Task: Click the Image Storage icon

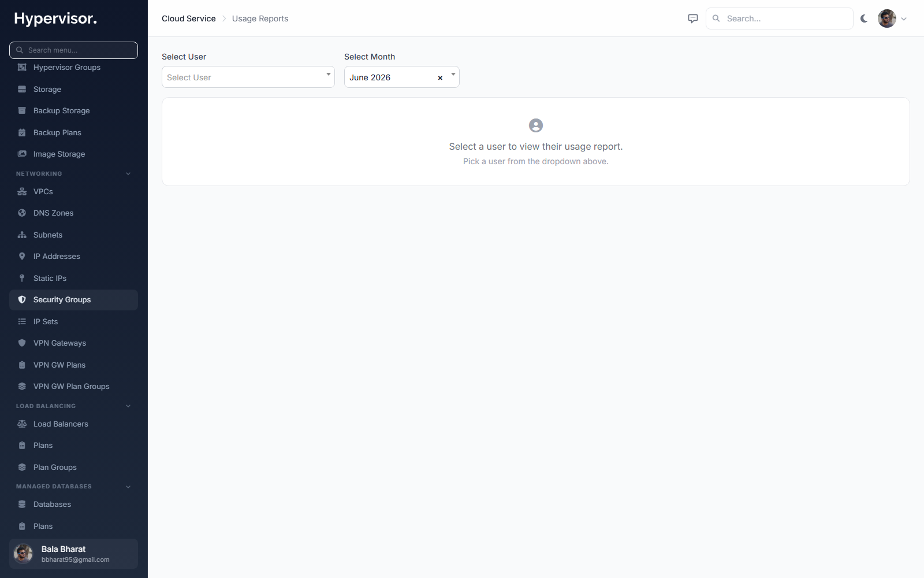Action: pyautogui.click(x=22, y=154)
